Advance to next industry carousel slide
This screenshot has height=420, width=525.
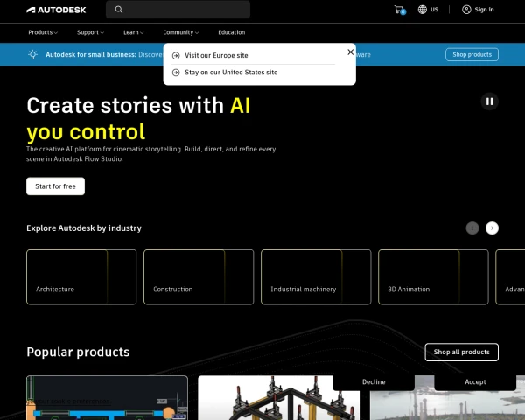(492, 228)
